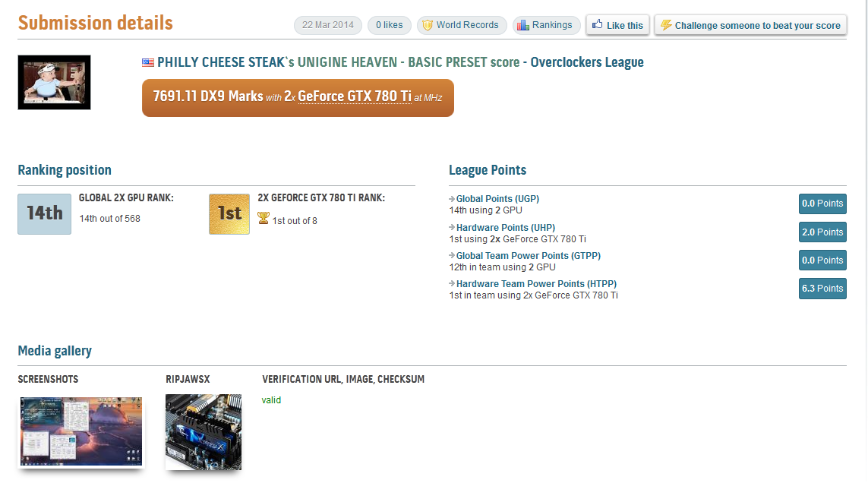Click the 22 Mar 2014 date badge
Viewport: 868px width, 502px height.
(x=328, y=25)
